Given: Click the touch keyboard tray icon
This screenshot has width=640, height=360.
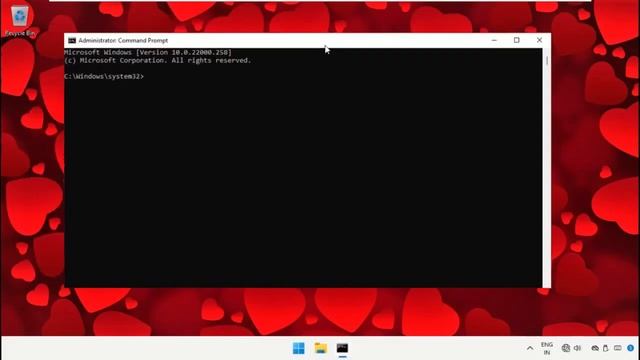Looking at the screenshot, I should (x=618, y=348).
